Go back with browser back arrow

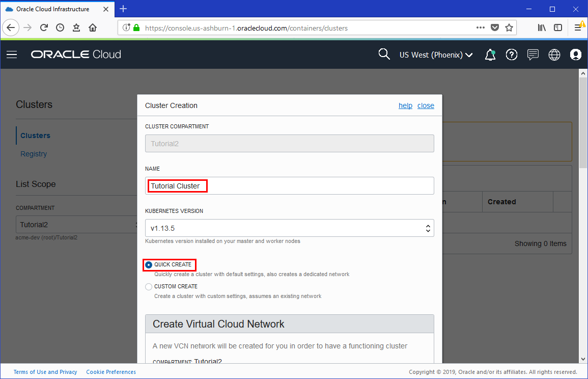click(11, 28)
